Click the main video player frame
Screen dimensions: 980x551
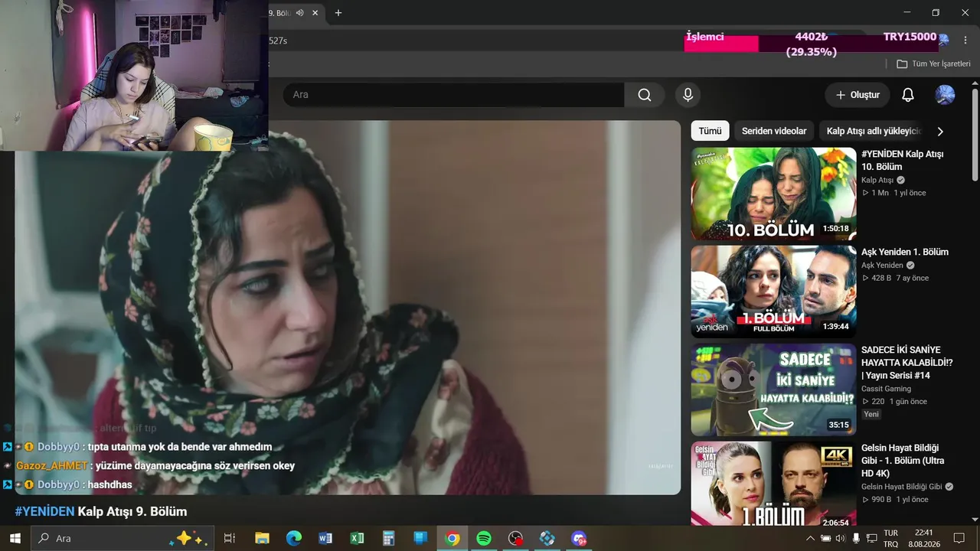point(348,308)
